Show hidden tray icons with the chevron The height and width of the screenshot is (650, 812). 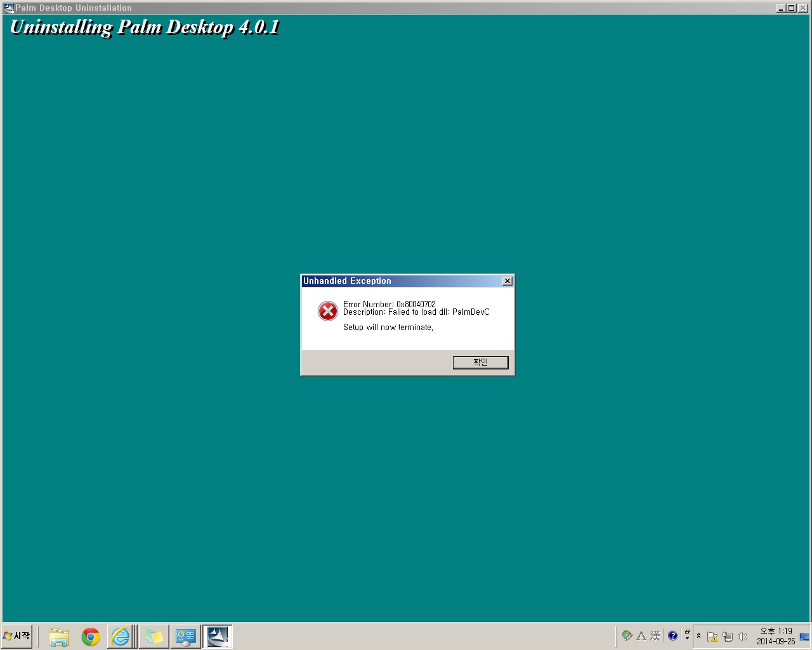699,636
